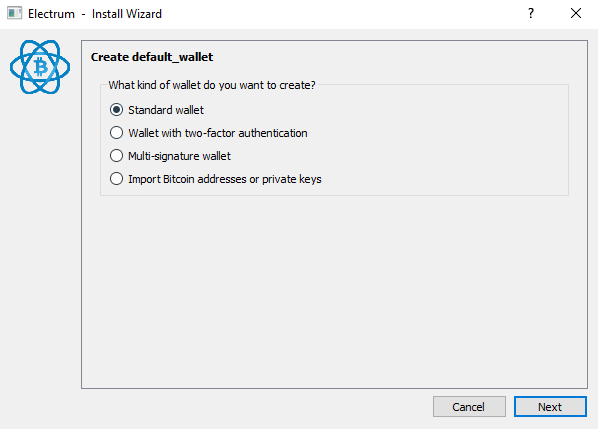
Task: Click the "Multi-signature wallet" label text
Action: point(179,156)
